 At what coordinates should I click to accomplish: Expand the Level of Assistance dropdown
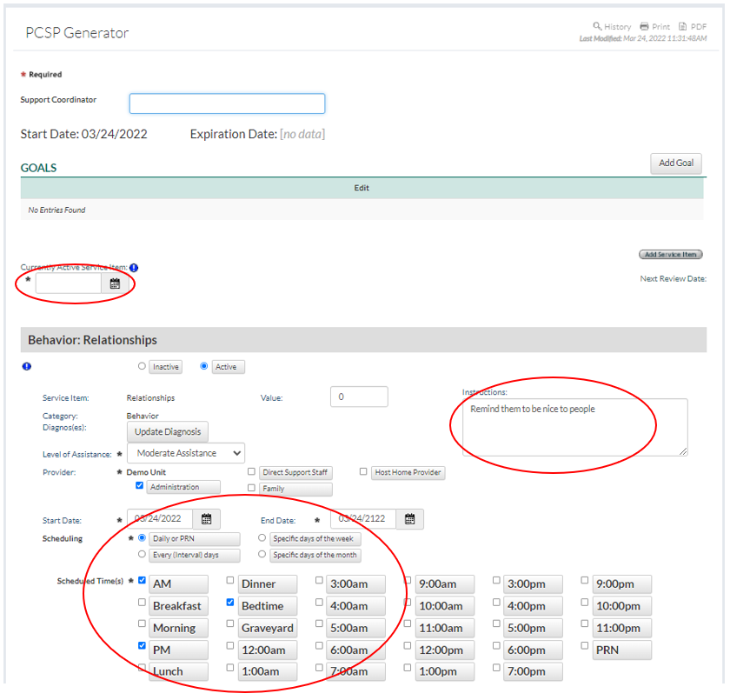[x=185, y=453]
